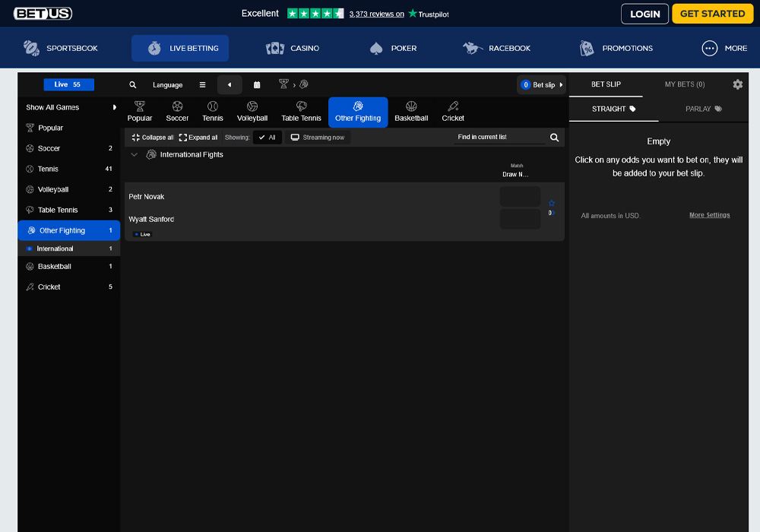Viewport: 760px width, 532px height.
Task: Click the Popular trophy icon
Action: (140, 107)
